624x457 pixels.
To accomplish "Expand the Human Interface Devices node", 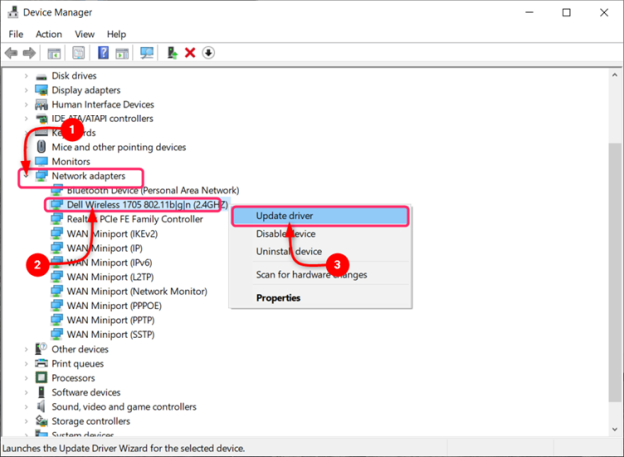I will point(26,105).
